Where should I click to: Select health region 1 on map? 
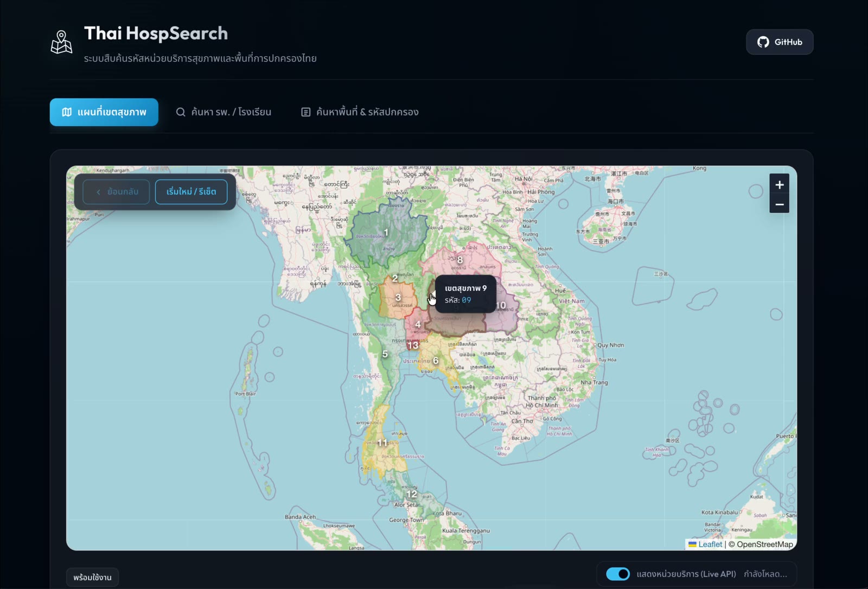pos(386,233)
